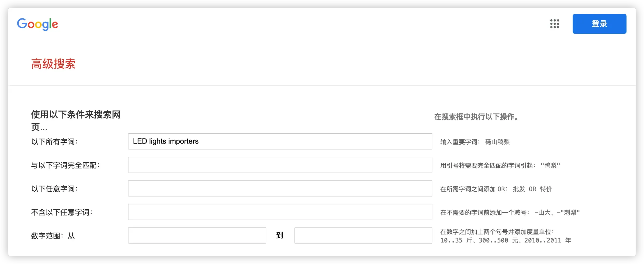This screenshot has height=264, width=644.
Task: Click the hint 在所需字词之间添加 OR
Action: point(496,189)
